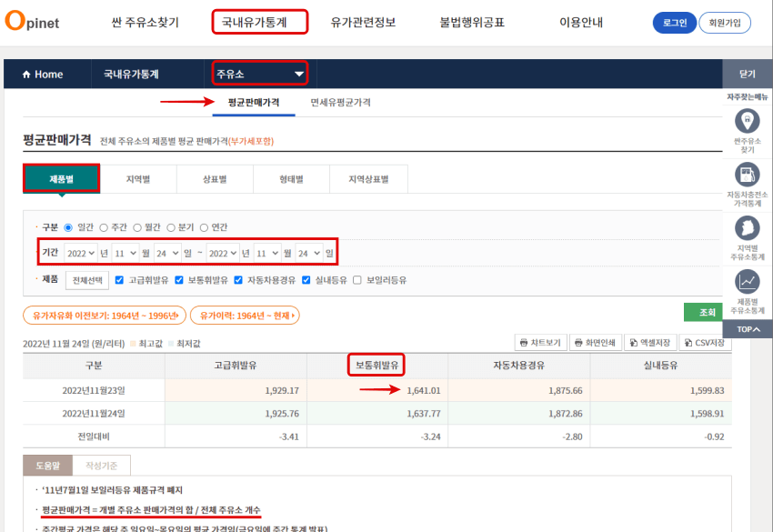Click the 보통휘발유 column header

pyautogui.click(x=376, y=365)
